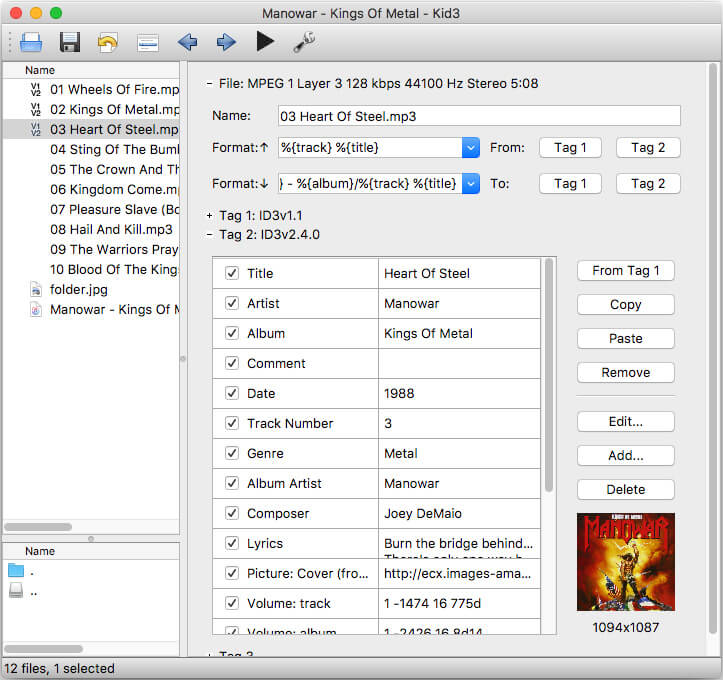Select 04 Sting Of The Bumblebee file
This screenshot has width=723, height=680.
[114, 149]
